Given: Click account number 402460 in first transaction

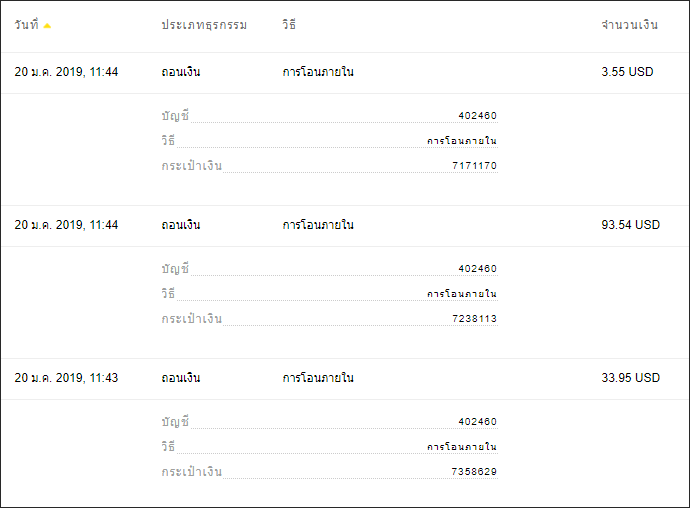Looking at the screenshot, I should point(477,116).
